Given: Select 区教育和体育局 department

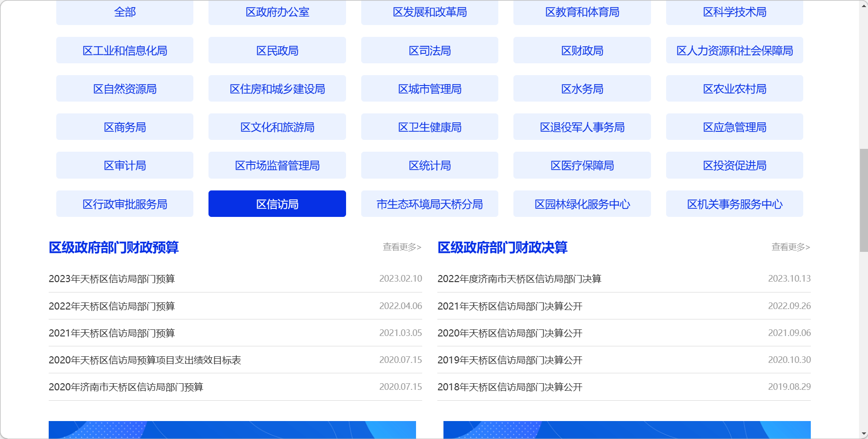Looking at the screenshot, I should coord(582,12).
